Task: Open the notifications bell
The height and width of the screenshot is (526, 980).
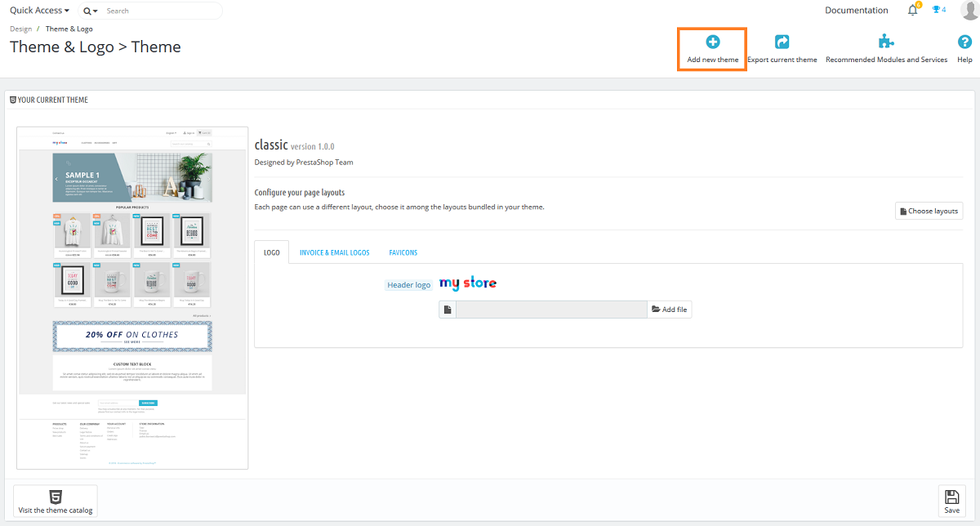Action: point(912,10)
